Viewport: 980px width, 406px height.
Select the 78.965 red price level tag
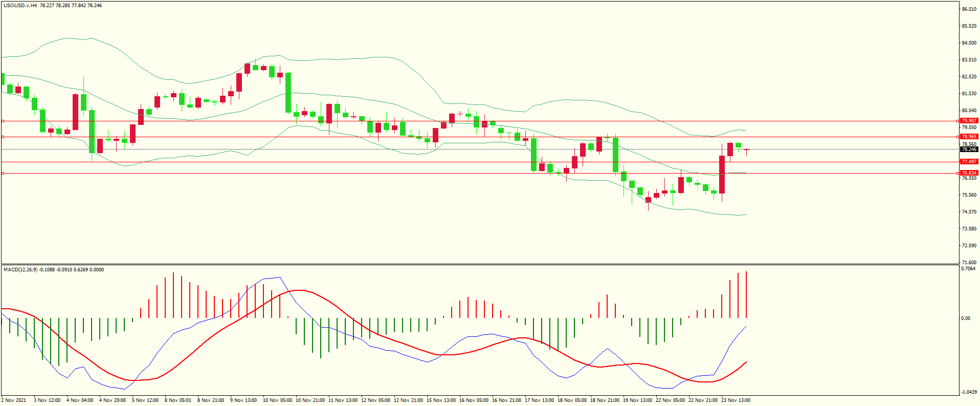[969, 137]
